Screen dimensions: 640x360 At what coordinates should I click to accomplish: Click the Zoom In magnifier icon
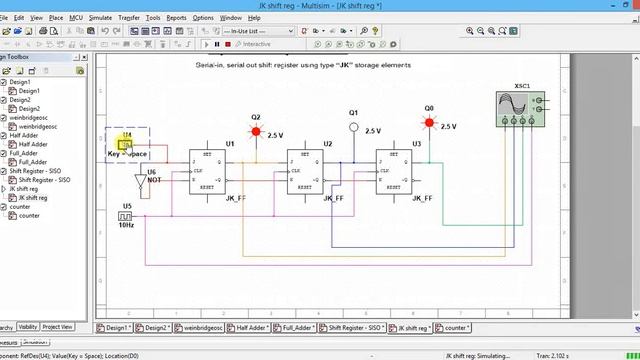click(x=470, y=31)
